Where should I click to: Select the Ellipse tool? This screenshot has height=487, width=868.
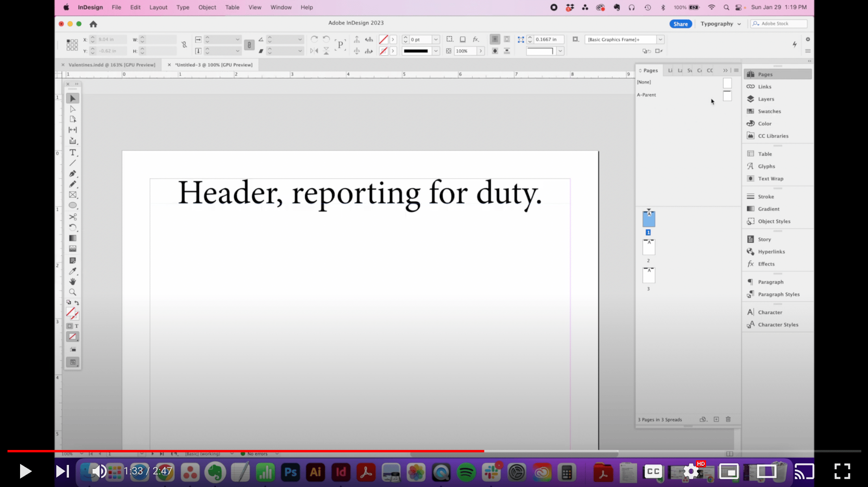coord(72,205)
